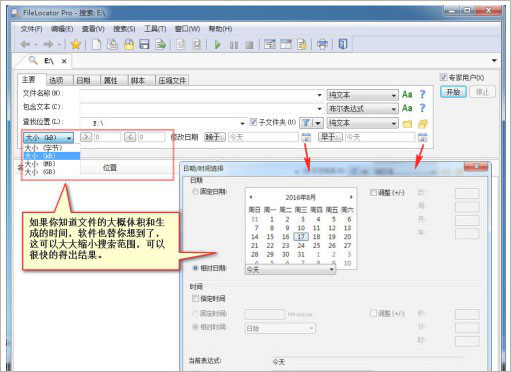Start search with the green play icon
Image resolution: width=511 pixels, height=372 pixels.
tap(218, 44)
